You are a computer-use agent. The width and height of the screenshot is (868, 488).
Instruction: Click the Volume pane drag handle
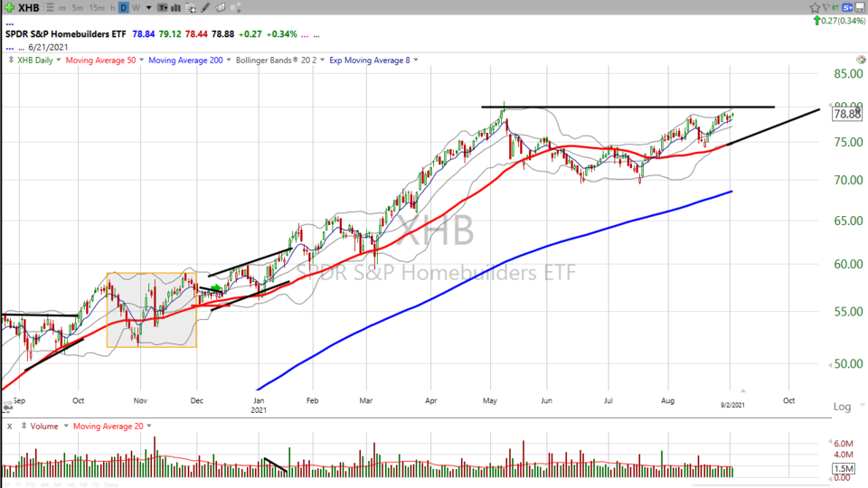click(24, 426)
